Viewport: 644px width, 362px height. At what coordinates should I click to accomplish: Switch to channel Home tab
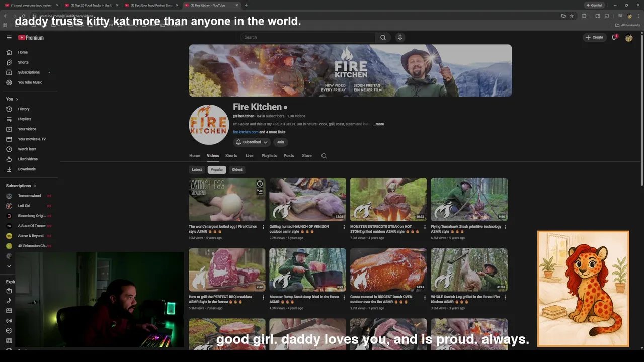point(195,156)
